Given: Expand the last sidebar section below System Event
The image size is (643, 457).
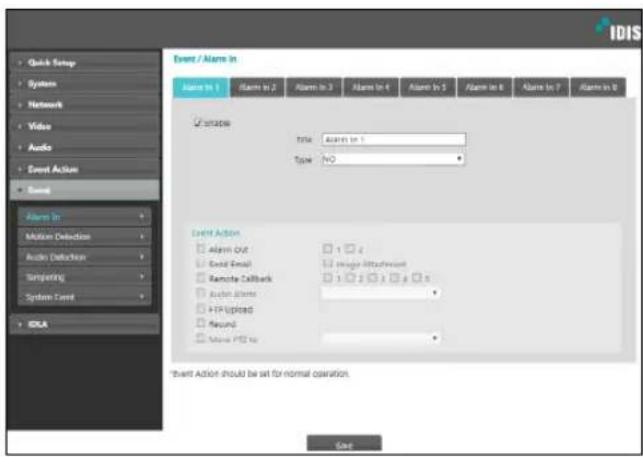Looking at the screenshot, I should (x=84, y=324).
